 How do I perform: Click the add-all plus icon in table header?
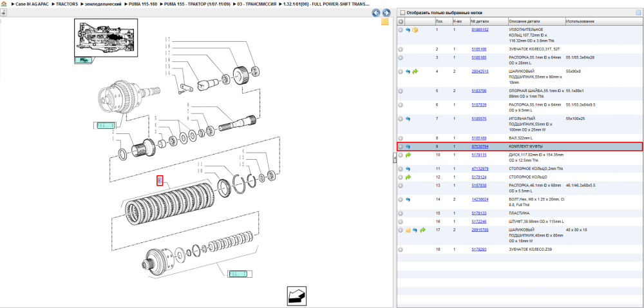pos(401,21)
